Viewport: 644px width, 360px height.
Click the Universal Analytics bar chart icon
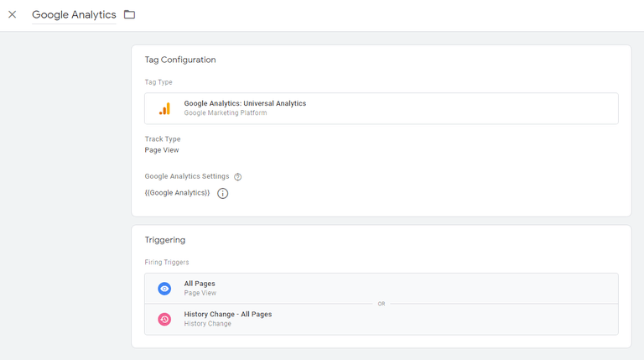point(164,108)
